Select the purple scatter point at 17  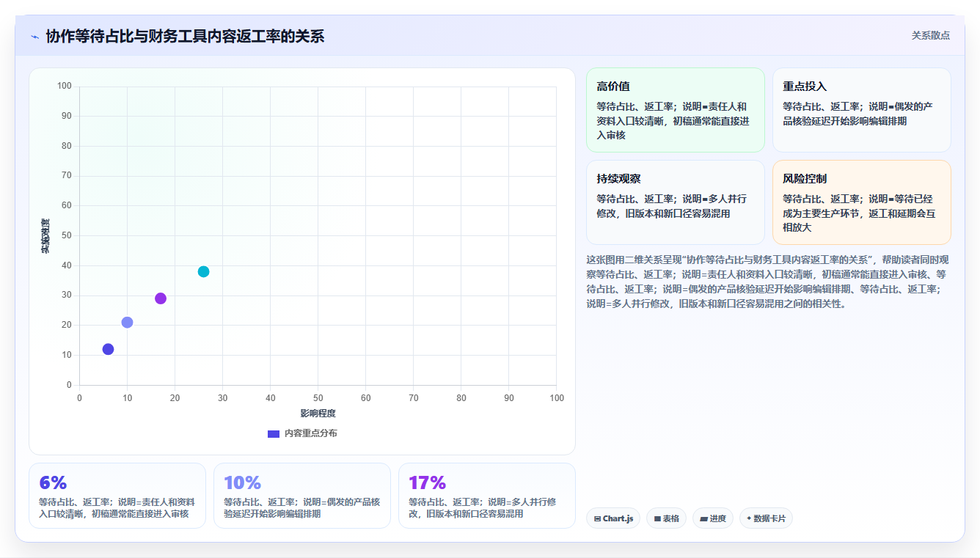[161, 298]
